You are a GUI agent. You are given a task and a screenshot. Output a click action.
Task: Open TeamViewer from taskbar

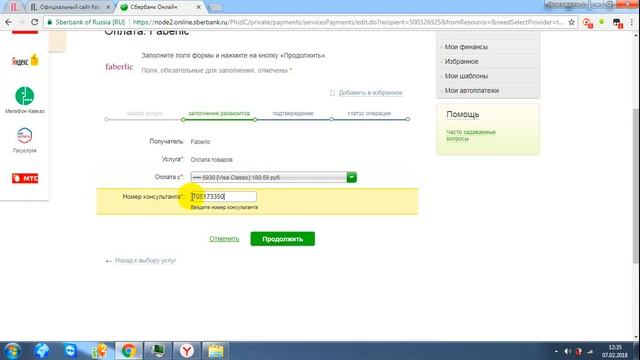point(71,351)
